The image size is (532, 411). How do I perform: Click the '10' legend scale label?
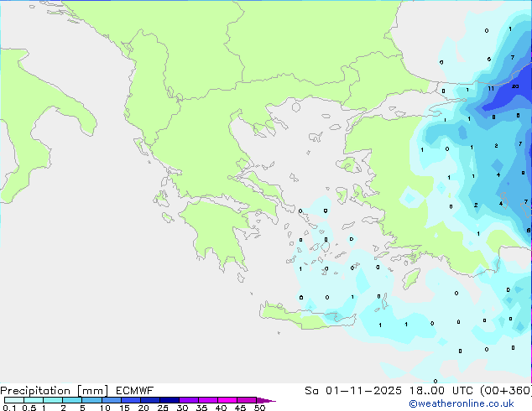tap(105, 408)
